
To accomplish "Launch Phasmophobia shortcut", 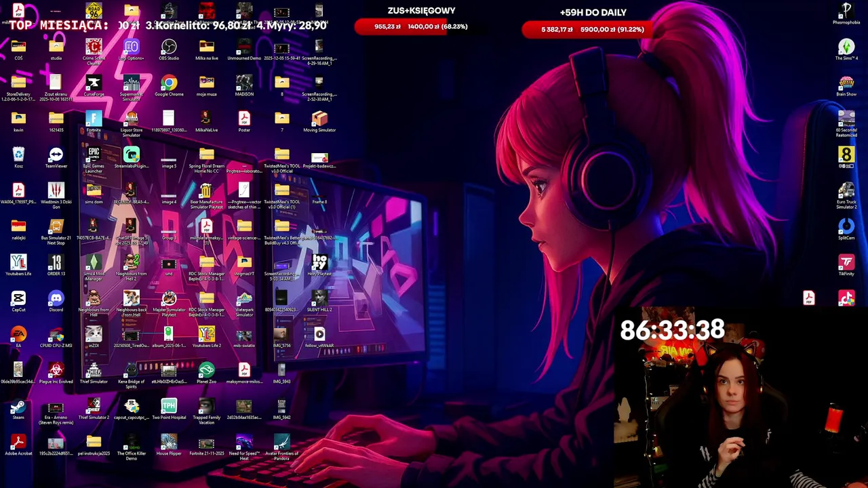I will (846, 13).
